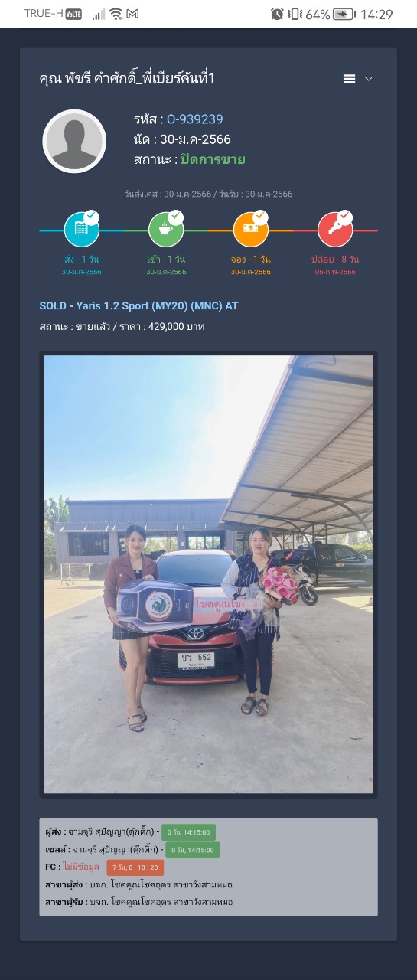Viewport: 417px width, 980px height.
Task: Select the orange booking money icon
Action: 250,229
